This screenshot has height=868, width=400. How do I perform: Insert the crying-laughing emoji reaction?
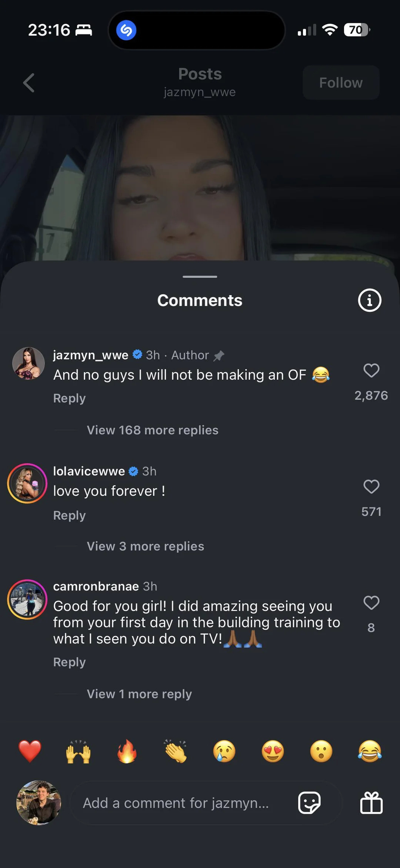coord(370,751)
